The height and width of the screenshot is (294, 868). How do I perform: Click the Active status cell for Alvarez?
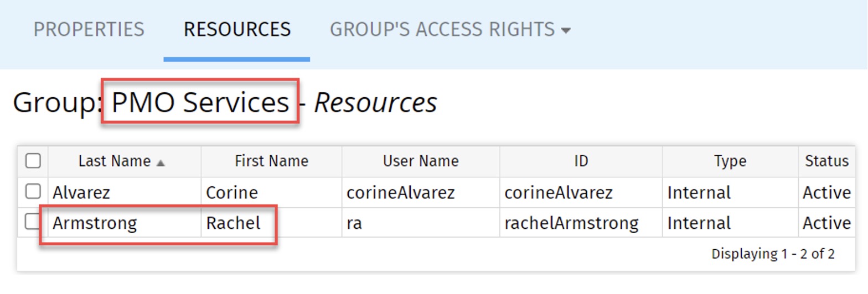pyautogui.click(x=827, y=192)
